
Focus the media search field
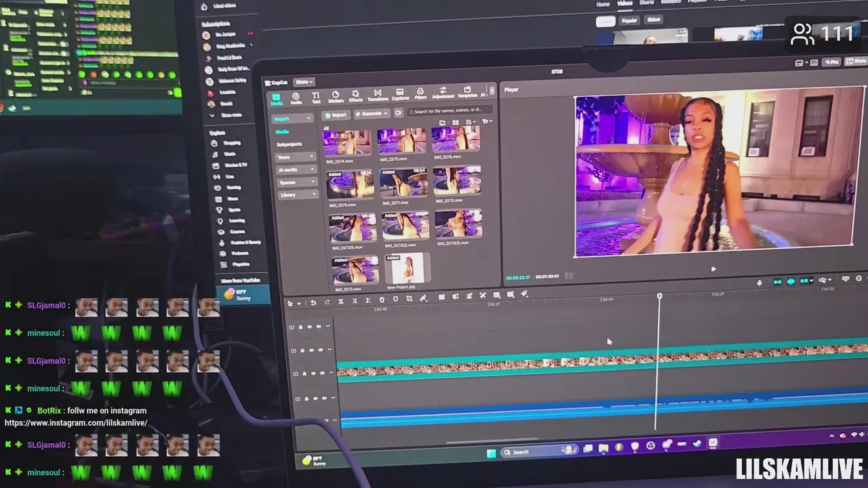(x=450, y=110)
